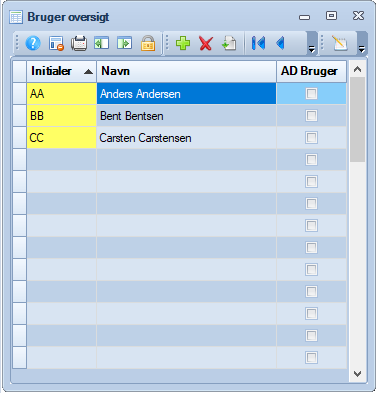This screenshot has width=378, height=393.
Task: Toggle AD Bruger checkbox for Anders Andersen
Action: click(311, 94)
